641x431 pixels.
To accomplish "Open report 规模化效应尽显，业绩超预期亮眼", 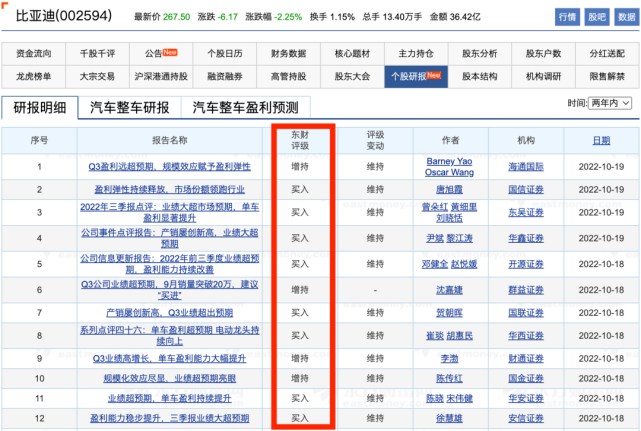I will pyautogui.click(x=170, y=379).
